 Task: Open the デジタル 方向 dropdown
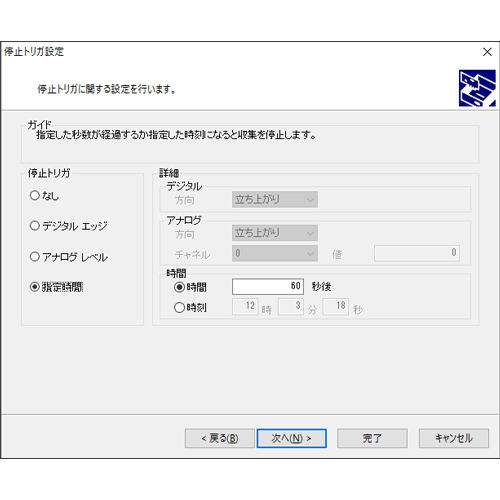275,199
